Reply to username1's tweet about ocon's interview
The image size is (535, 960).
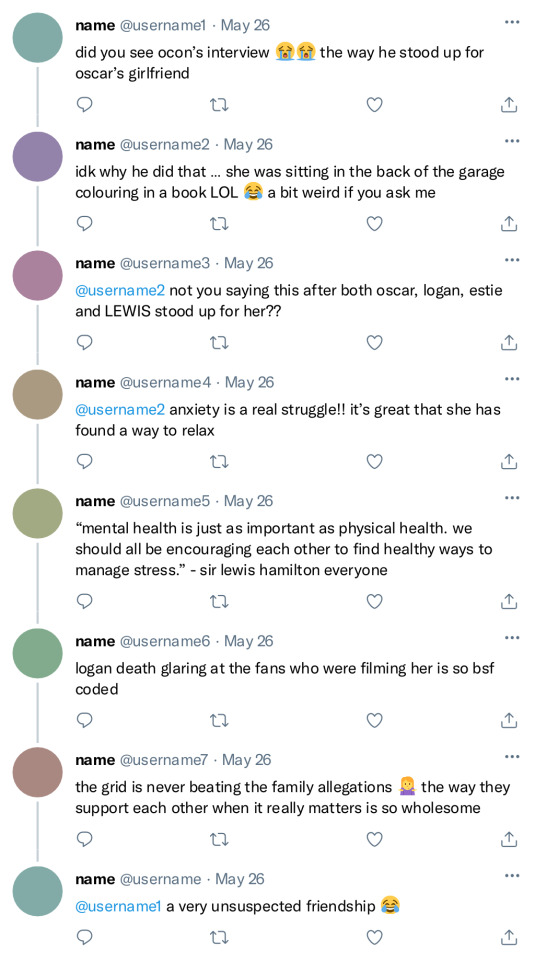84,105
